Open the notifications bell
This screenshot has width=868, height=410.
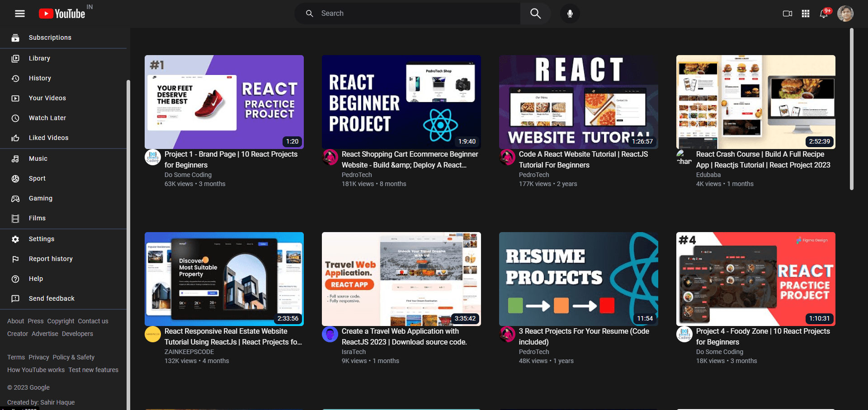(x=824, y=14)
